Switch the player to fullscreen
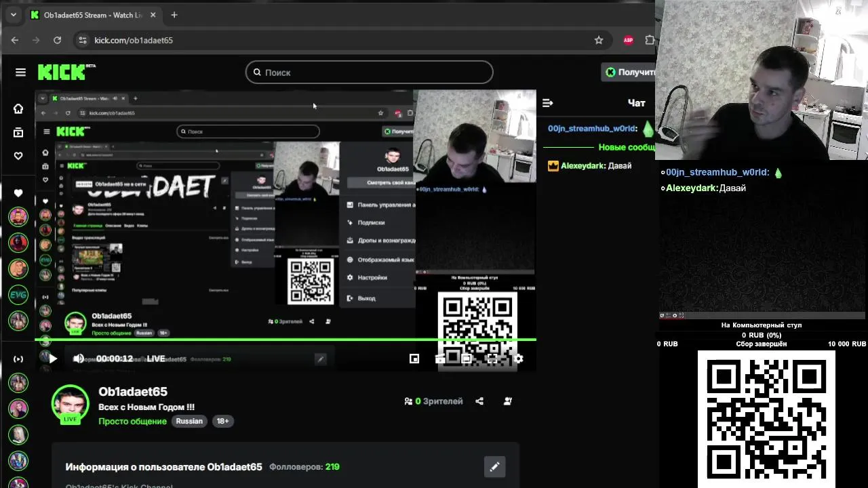The width and height of the screenshot is (868, 488). click(x=492, y=359)
